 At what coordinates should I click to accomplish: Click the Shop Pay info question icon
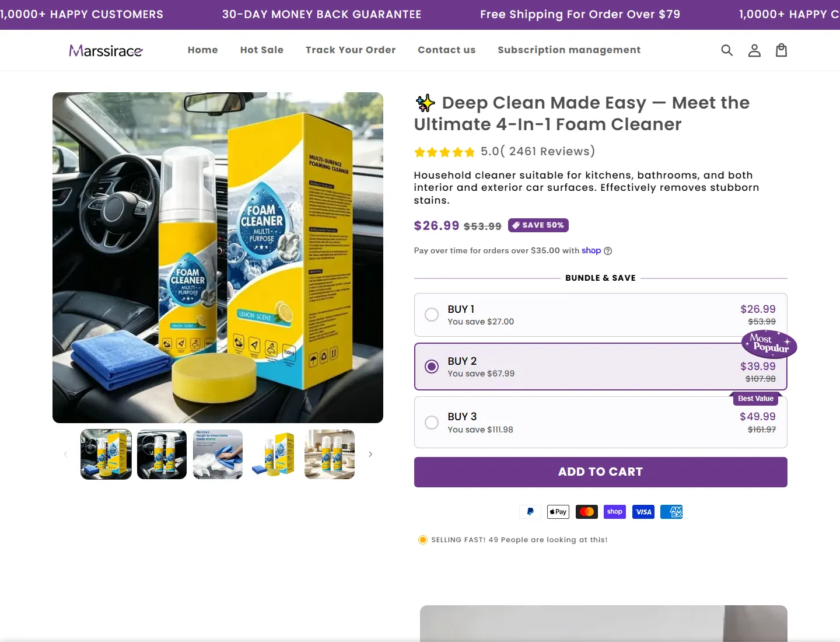click(608, 251)
